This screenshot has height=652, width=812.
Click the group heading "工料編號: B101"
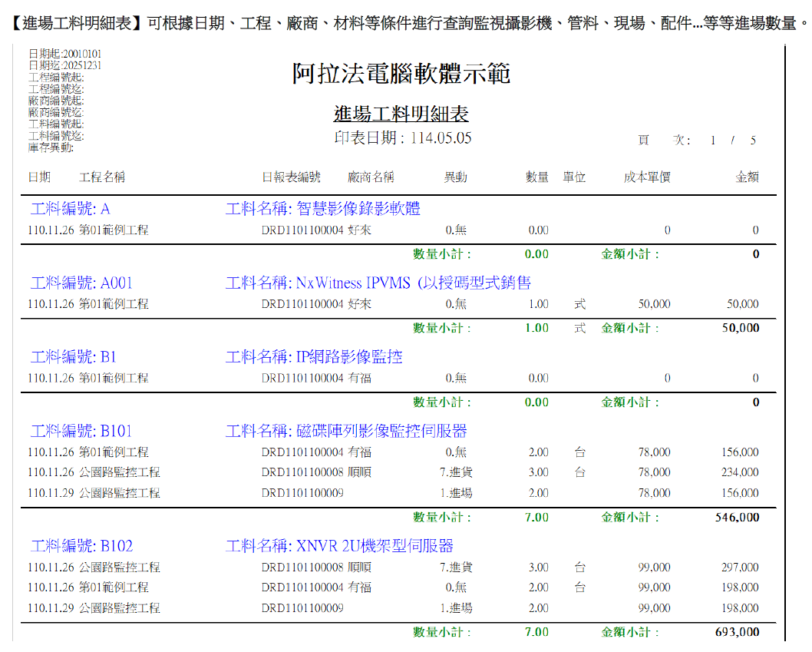82,432
